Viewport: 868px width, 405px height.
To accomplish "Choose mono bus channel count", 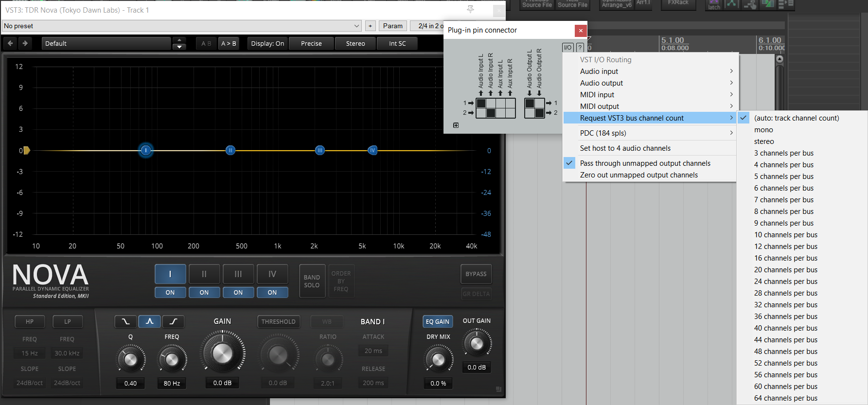I will [x=802, y=129].
